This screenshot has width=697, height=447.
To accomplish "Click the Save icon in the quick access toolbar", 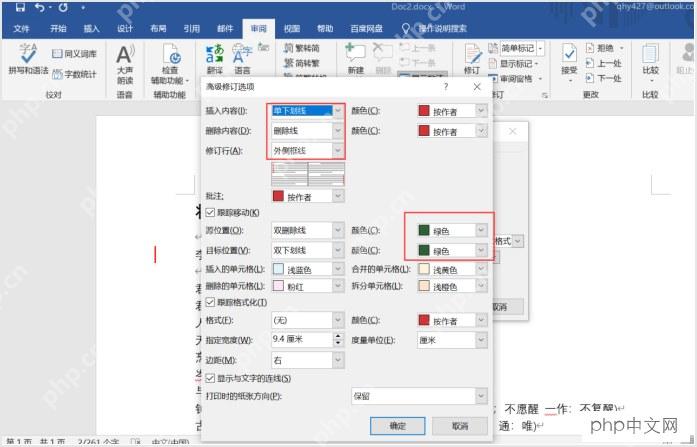I will tap(20, 8).
